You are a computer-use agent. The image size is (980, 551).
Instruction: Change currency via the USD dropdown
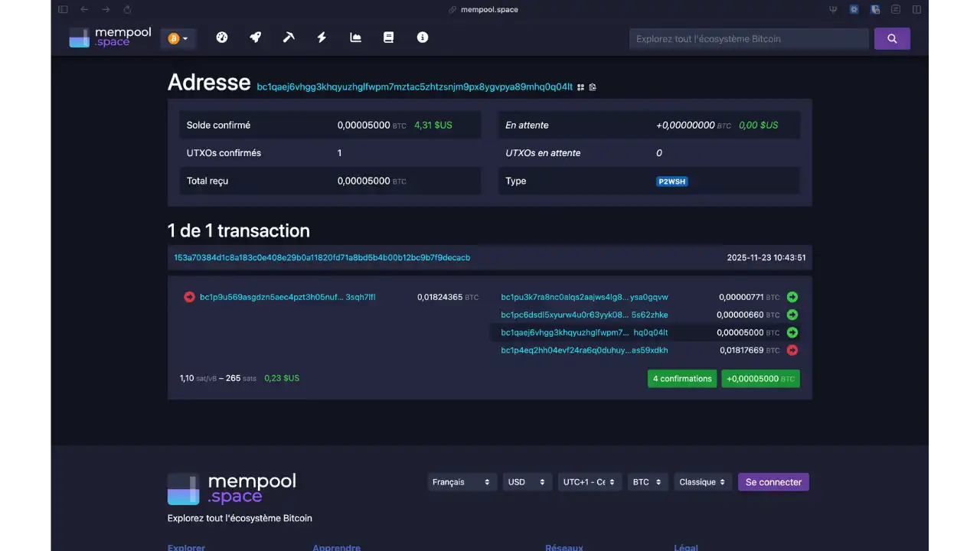tap(527, 481)
